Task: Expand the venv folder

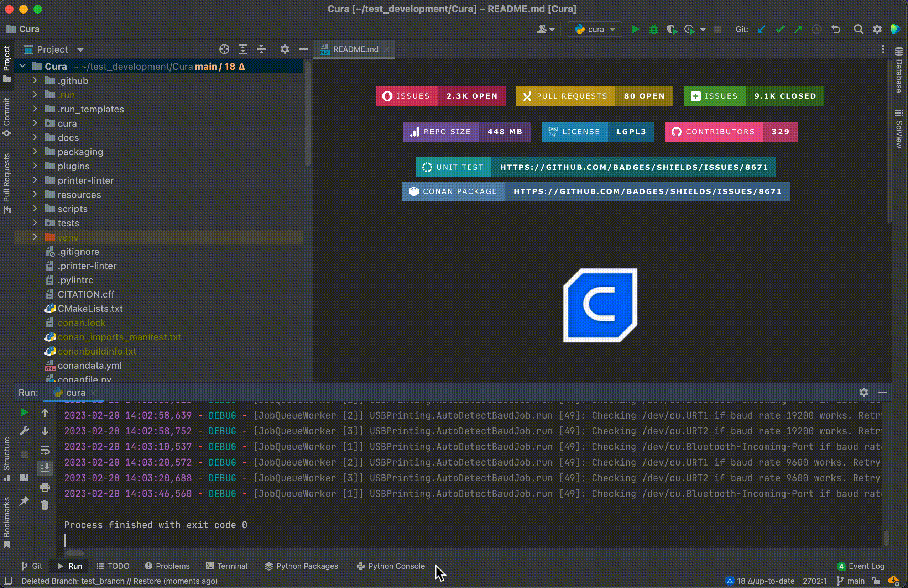Action: (x=35, y=237)
